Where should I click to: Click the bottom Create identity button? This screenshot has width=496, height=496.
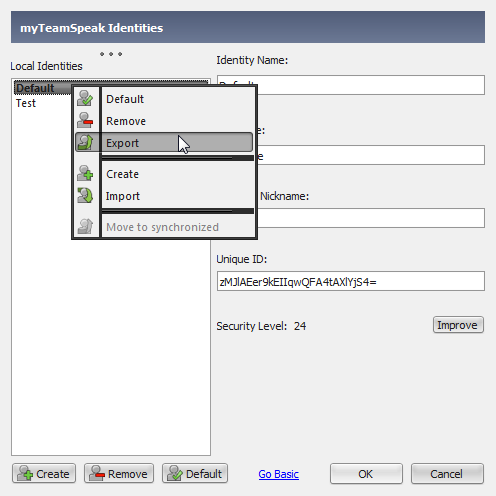[x=44, y=473]
